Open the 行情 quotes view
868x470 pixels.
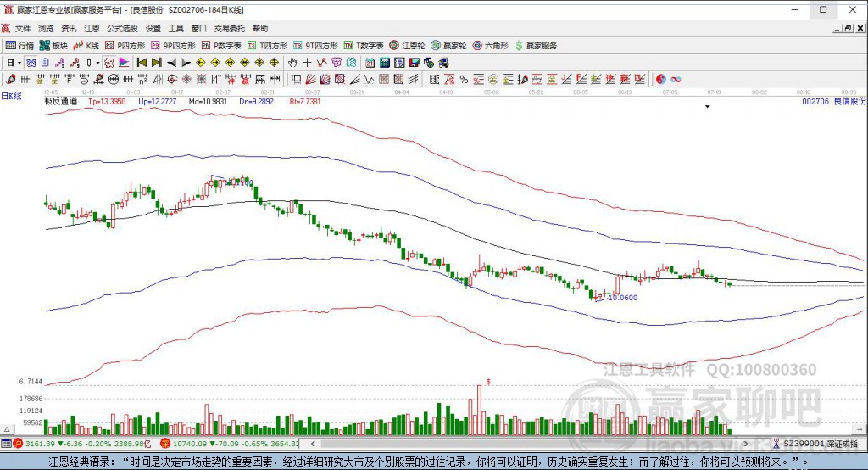20,46
